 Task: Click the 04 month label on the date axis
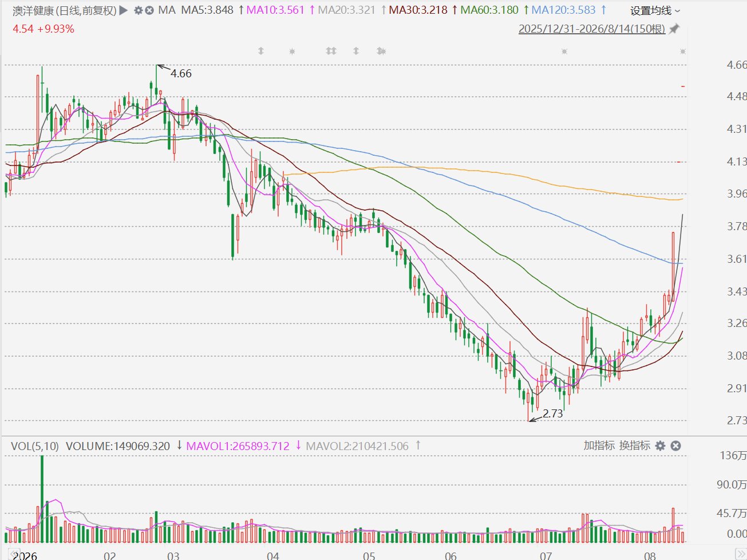coord(272,555)
